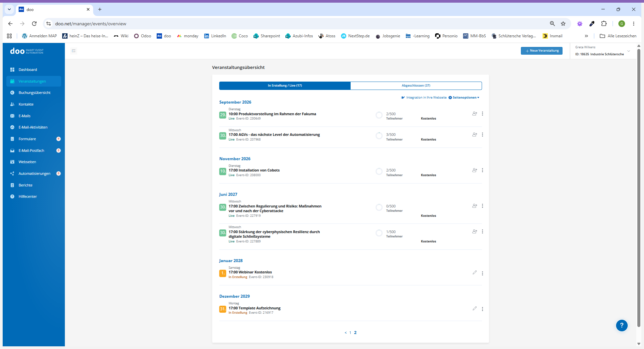This screenshot has width=644, height=349.
Task: Click the Formulare upgrade arrow badge
Action: click(x=59, y=139)
